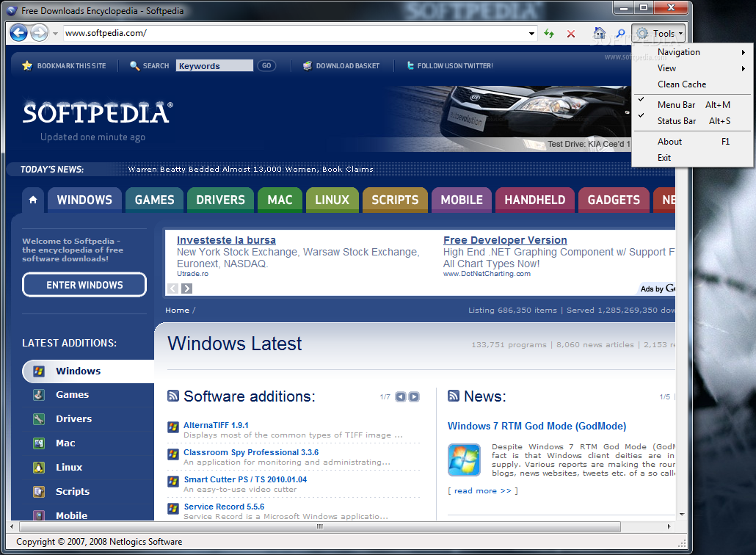Click the News RSS feed icon
This screenshot has height=555, width=756.
tap(454, 396)
